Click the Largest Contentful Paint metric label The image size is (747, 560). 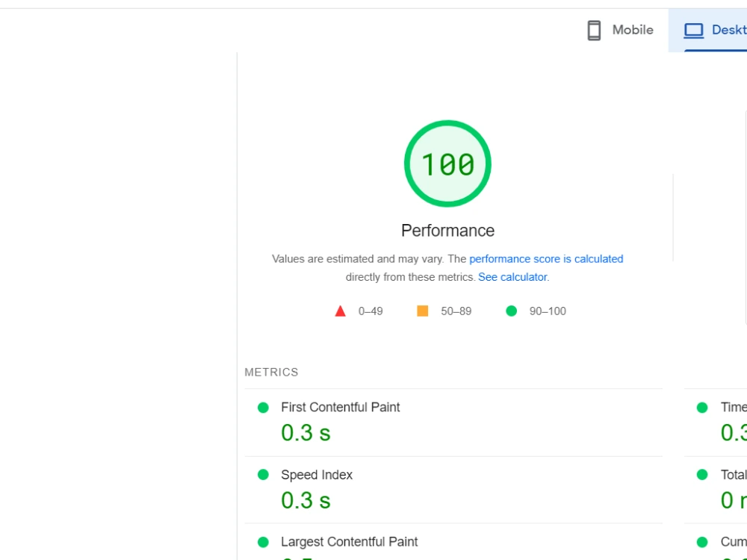[x=349, y=542]
